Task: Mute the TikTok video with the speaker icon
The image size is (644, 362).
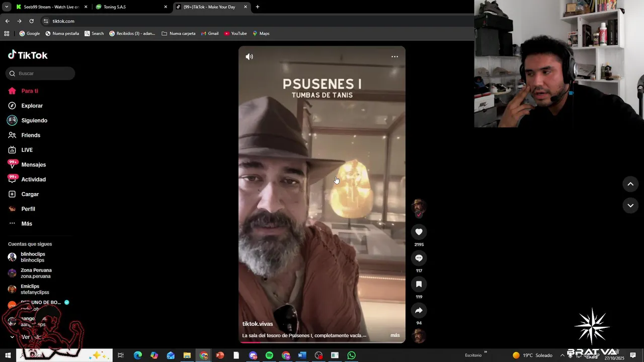Action: tap(249, 57)
